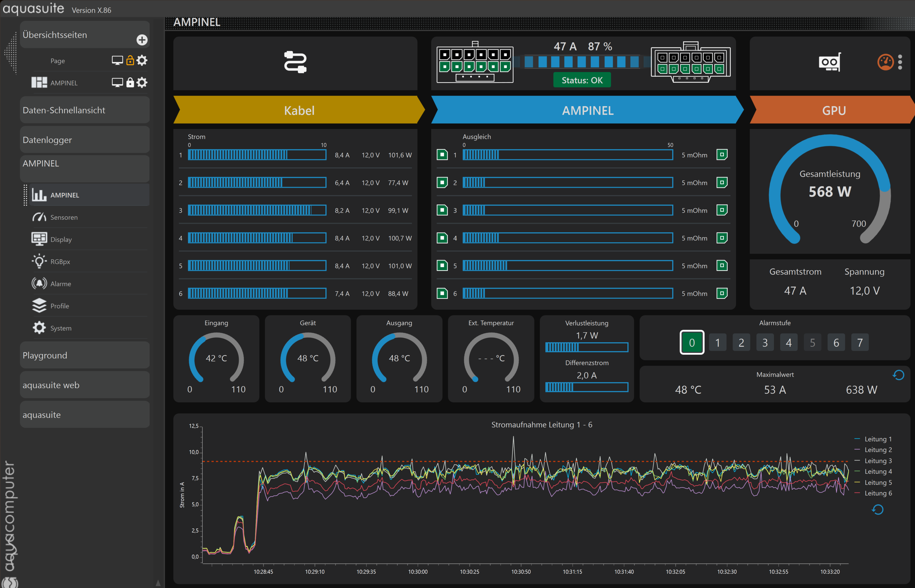Click the chart refresh icon below legend

click(877, 509)
